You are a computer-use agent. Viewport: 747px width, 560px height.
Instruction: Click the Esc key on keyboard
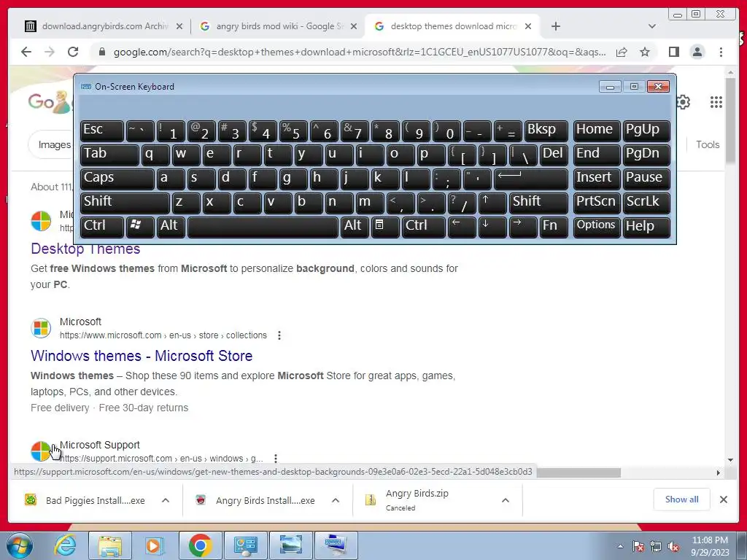[102, 131]
